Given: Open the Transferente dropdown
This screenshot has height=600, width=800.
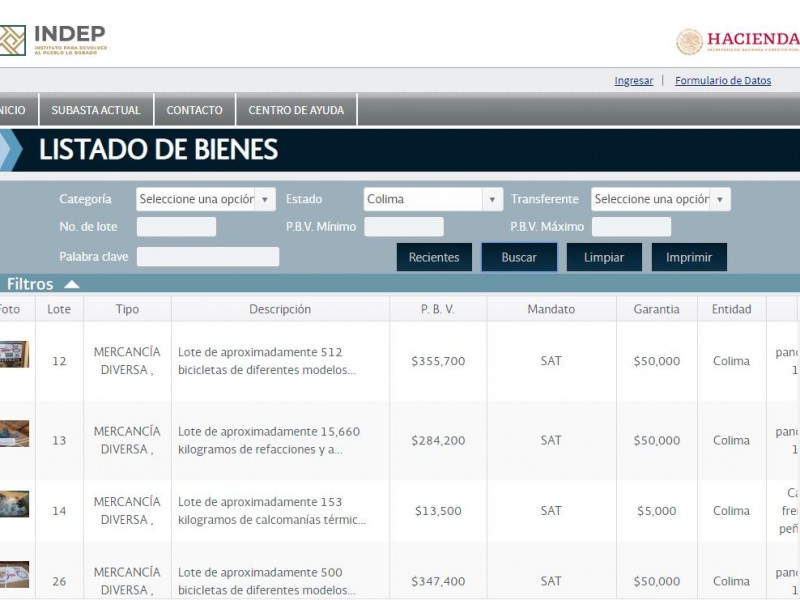Looking at the screenshot, I should (661, 199).
